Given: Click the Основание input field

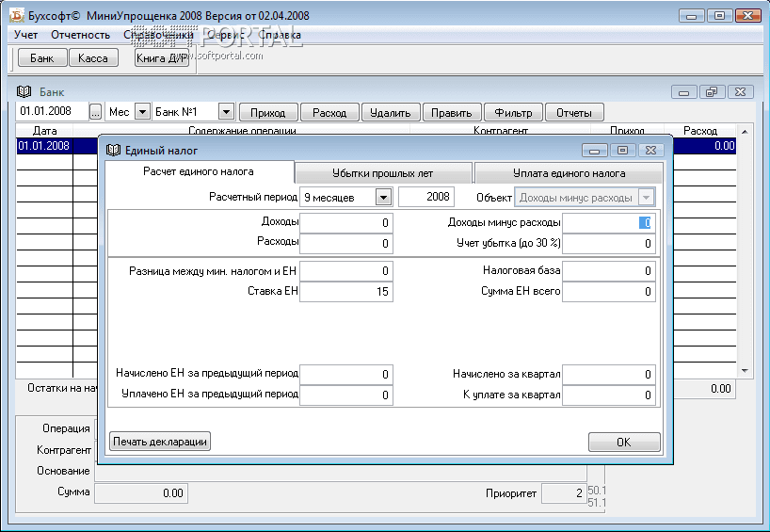Looking at the screenshot, I should tap(341, 472).
